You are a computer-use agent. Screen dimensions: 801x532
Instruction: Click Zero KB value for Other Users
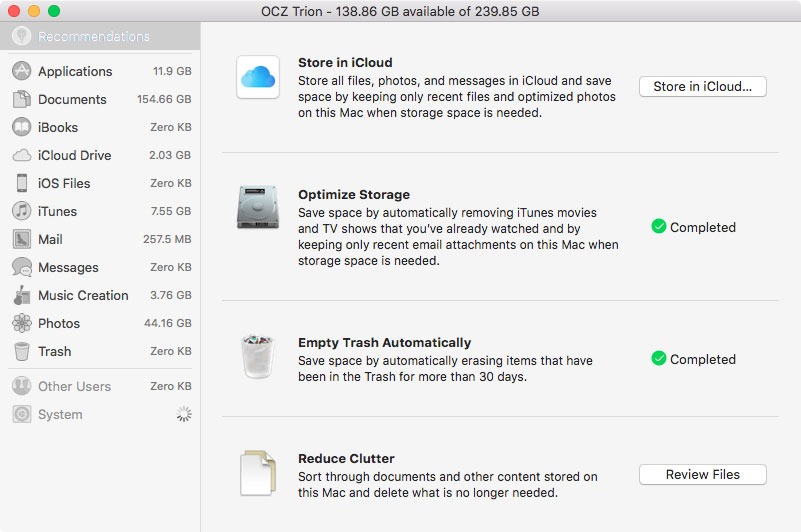(171, 386)
